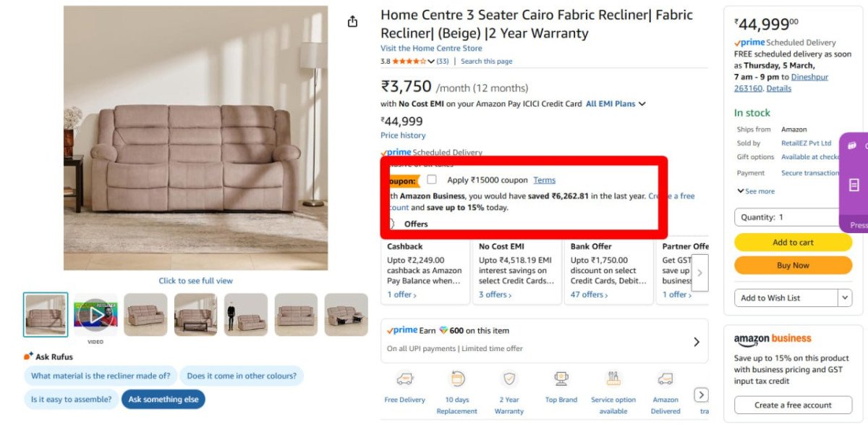Image resolution: width=868 pixels, height=425 pixels.
Task: Click the share icon beside product image
Action: [352, 22]
